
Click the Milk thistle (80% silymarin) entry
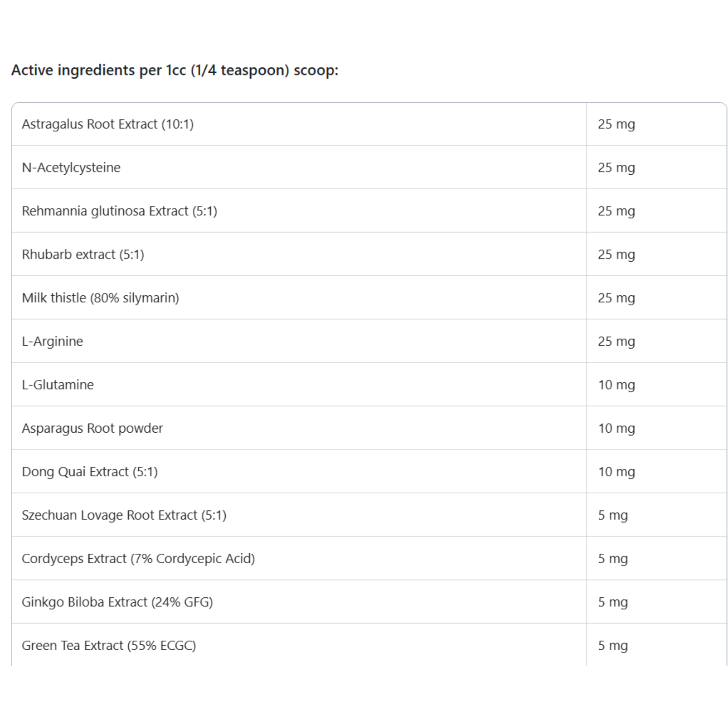pyautogui.click(x=100, y=298)
